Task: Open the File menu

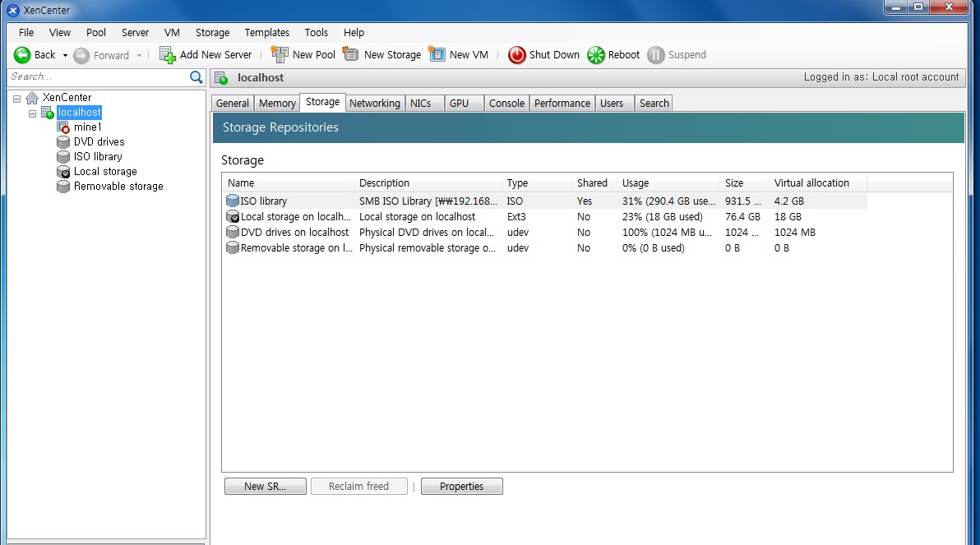Action: point(26,33)
